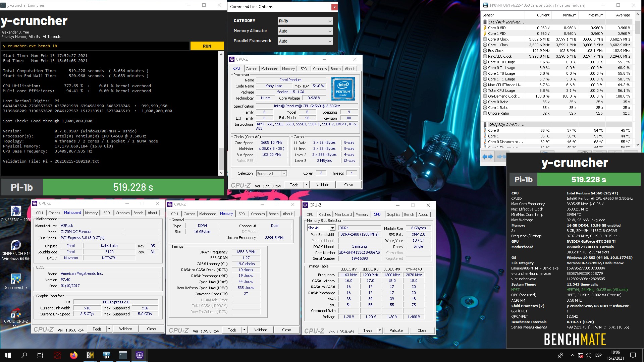Click Validate in the top CPU-Z window
644x362 pixels.
click(323, 185)
